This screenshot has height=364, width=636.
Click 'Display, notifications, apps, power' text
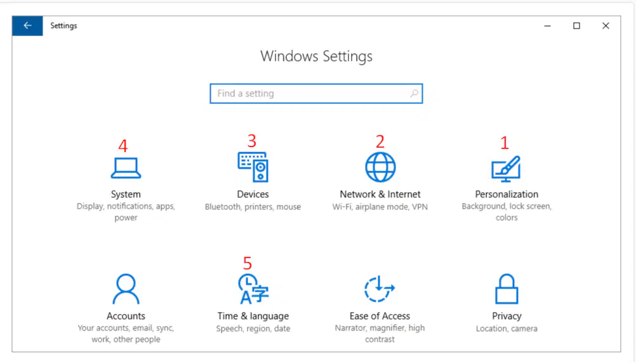point(126,212)
